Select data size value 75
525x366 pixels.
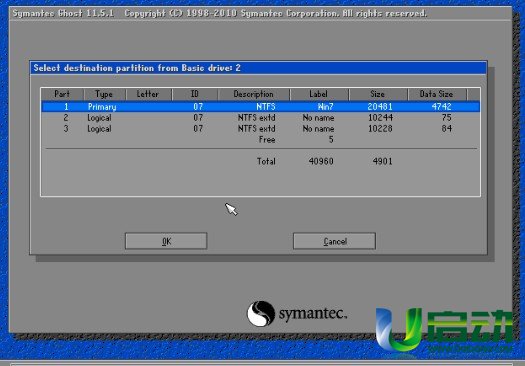click(x=447, y=118)
